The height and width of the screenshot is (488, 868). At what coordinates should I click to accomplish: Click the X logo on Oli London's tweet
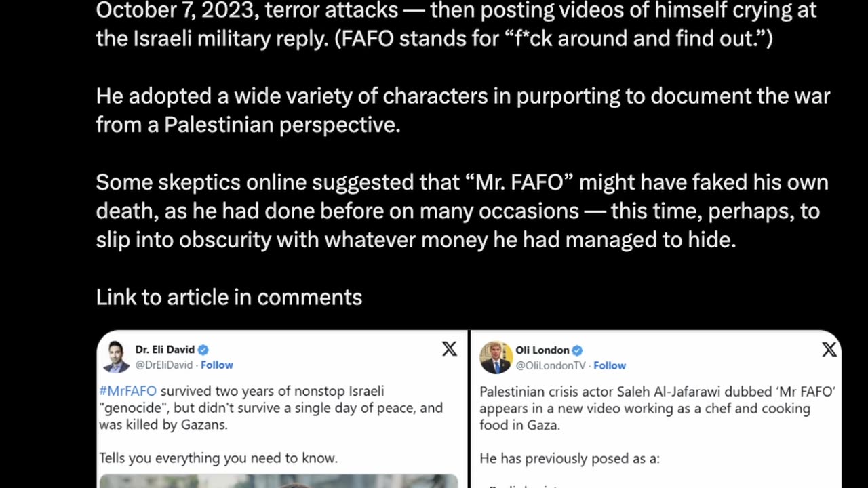coord(829,350)
